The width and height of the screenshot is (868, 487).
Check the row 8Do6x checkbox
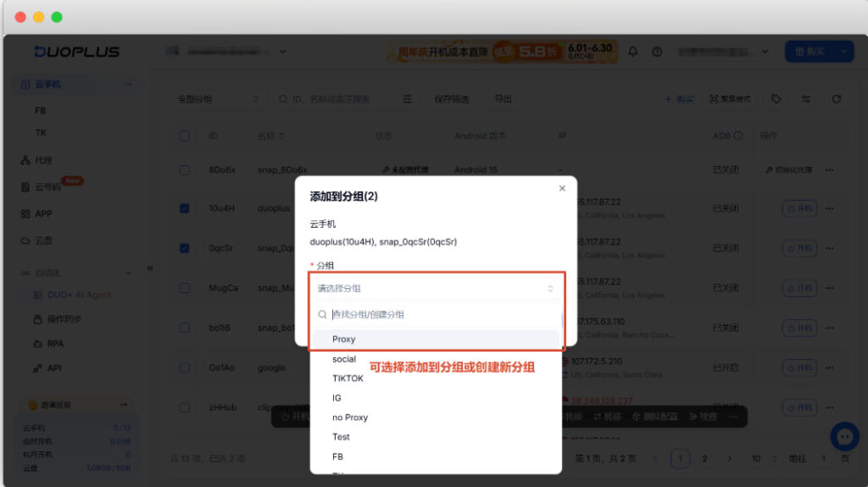pyautogui.click(x=184, y=170)
